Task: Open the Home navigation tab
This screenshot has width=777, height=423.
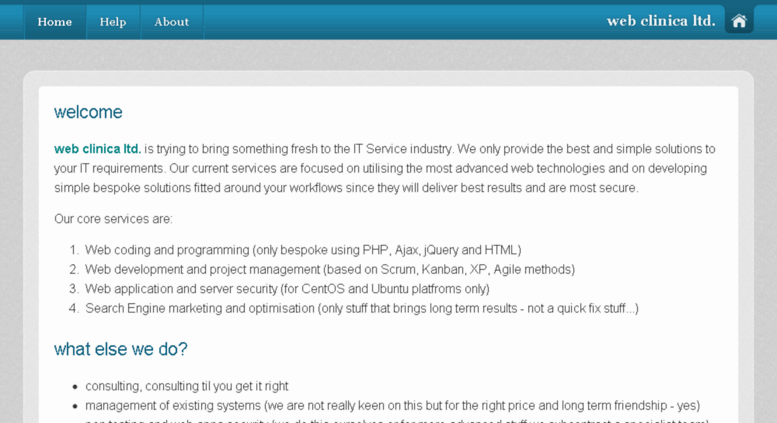Action: click(x=55, y=22)
